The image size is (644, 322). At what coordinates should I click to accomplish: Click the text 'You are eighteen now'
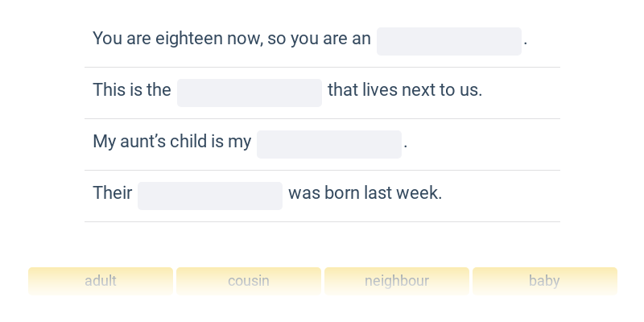coord(178,39)
